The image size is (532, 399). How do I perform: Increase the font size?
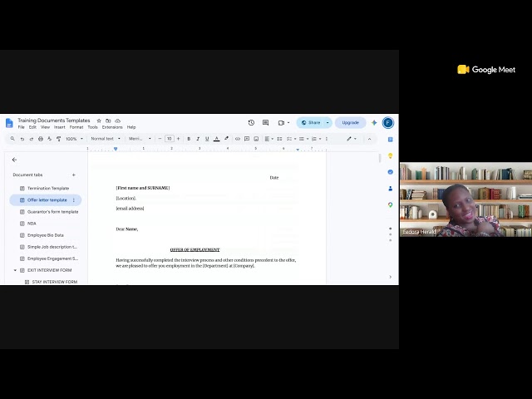coord(179,139)
